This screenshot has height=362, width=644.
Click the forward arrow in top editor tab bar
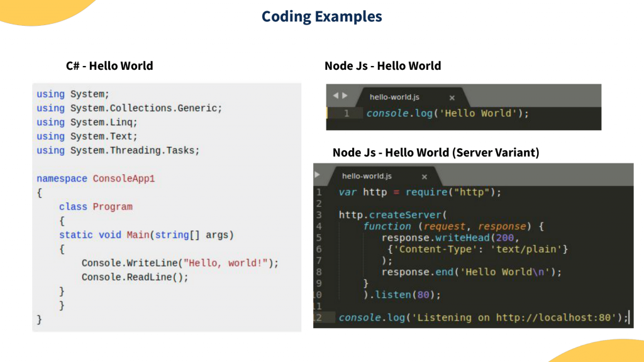(345, 96)
